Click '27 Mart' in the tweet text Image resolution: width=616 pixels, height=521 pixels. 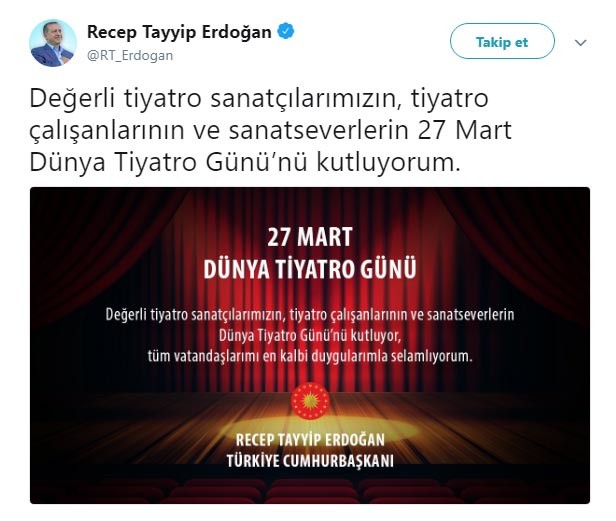tap(464, 130)
